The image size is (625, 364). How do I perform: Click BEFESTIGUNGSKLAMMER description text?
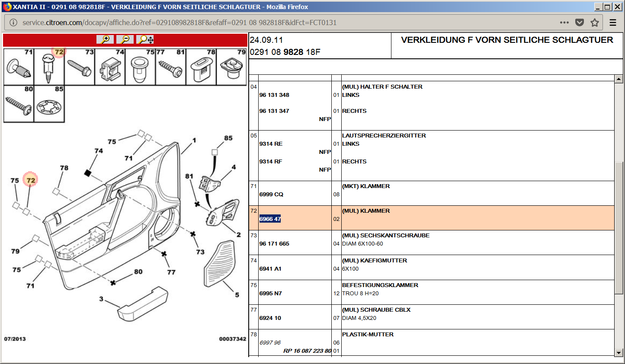pyautogui.click(x=380, y=285)
